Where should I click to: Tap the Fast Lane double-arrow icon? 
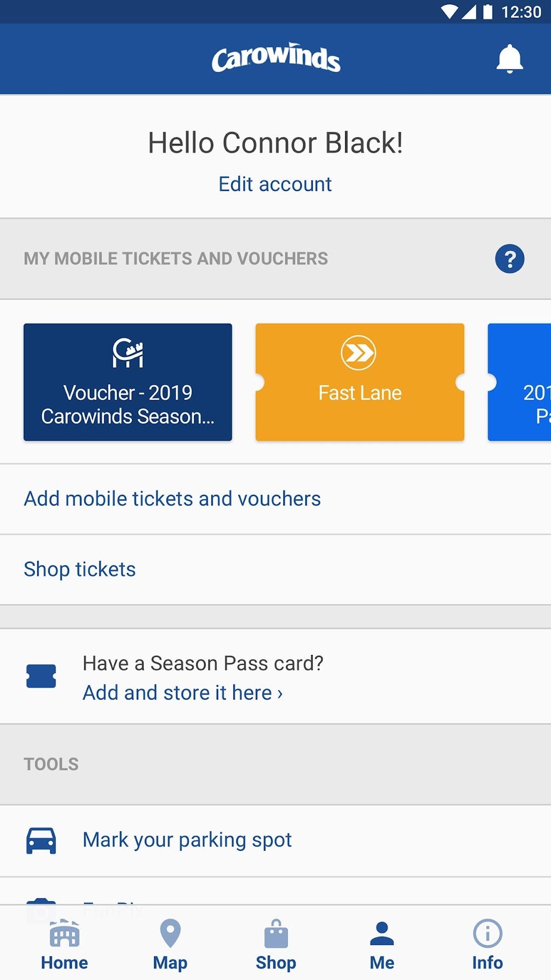point(359,353)
